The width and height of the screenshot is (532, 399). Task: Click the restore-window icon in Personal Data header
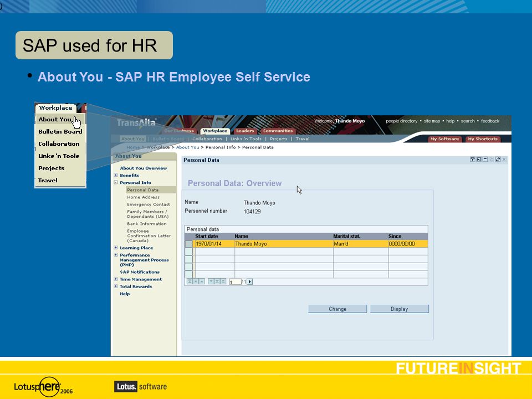[x=479, y=160]
